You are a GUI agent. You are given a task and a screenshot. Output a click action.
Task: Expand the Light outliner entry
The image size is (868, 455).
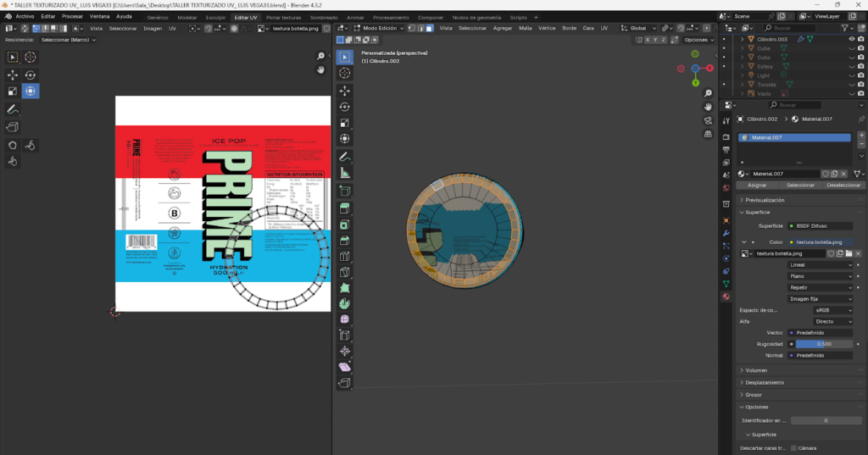tap(743, 75)
